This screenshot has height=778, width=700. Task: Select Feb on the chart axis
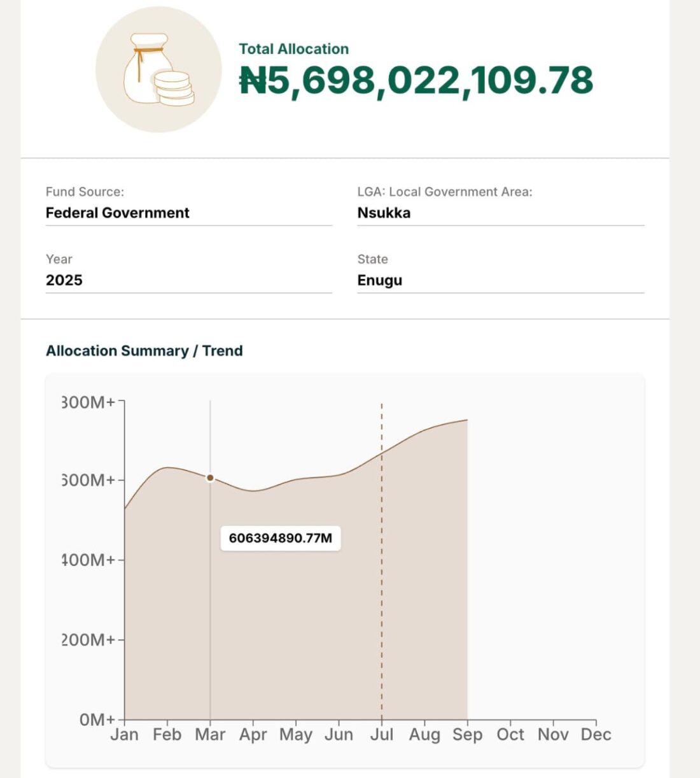[x=167, y=735]
